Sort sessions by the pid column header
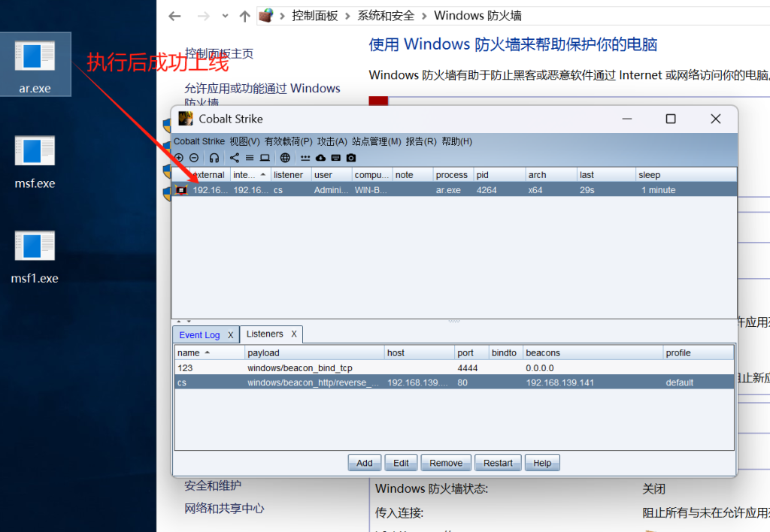The width and height of the screenshot is (770, 532). tap(499, 175)
